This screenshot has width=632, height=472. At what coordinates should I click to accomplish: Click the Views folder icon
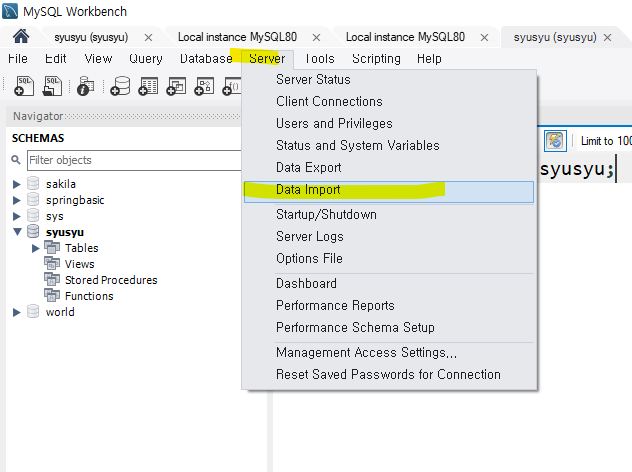tap(52, 264)
